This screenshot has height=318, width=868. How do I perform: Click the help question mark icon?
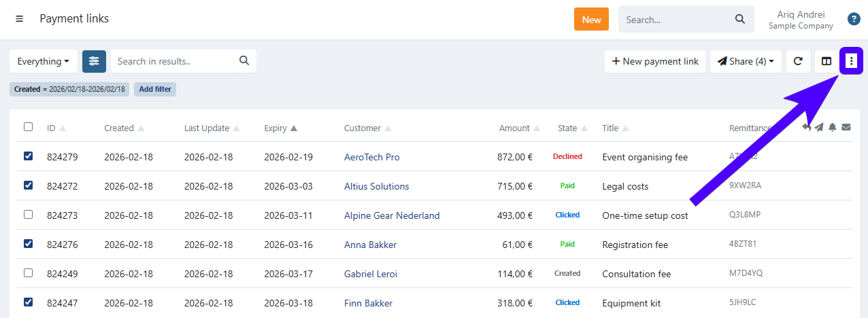pyautogui.click(x=854, y=19)
